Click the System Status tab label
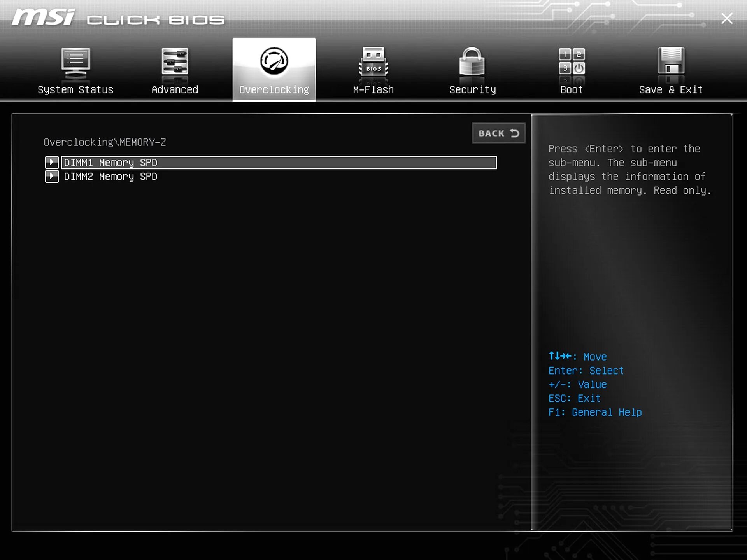Image resolution: width=747 pixels, height=560 pixels. click(x=75, y=90)
